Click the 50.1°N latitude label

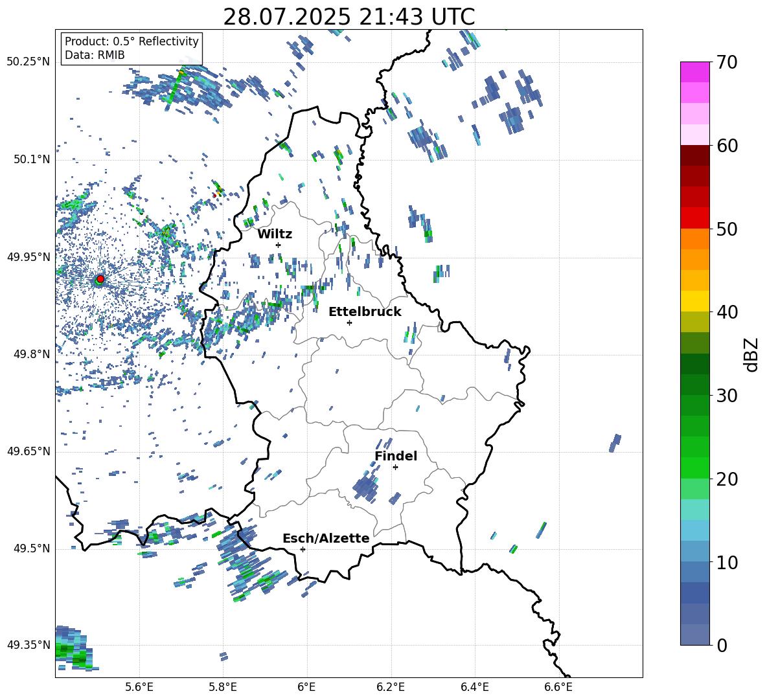click(x=32, y=159)
